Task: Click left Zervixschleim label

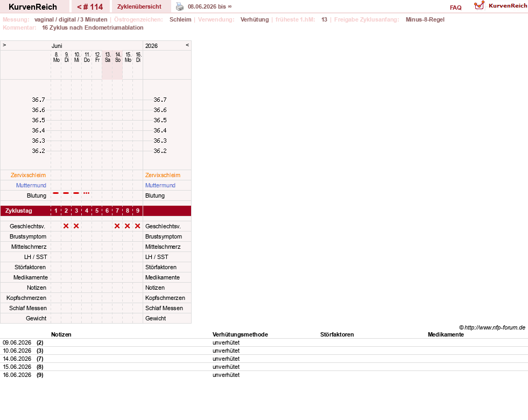Action: point(28,175)
